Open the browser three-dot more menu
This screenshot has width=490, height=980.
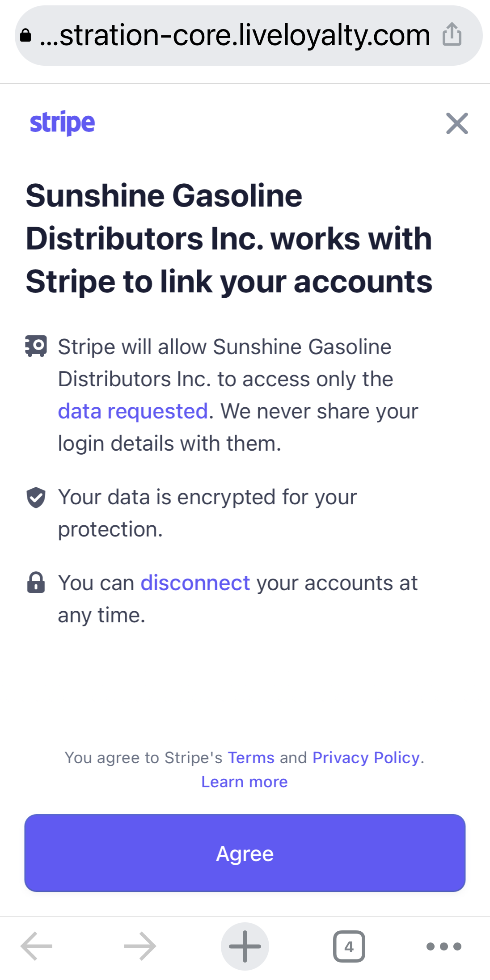pyautogui.click(x=444, y=946)
